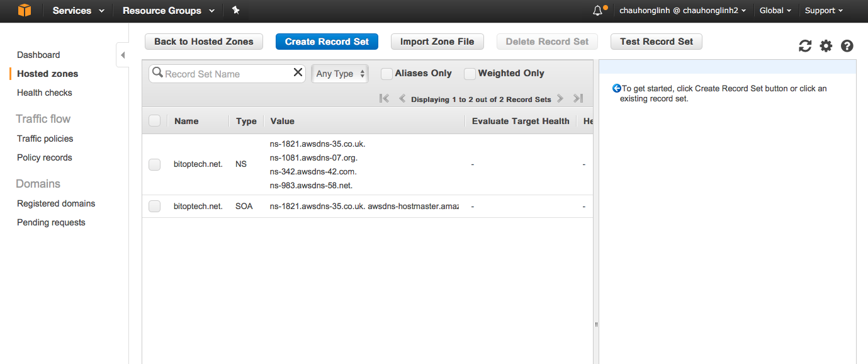This screenshot has width=868, height=364.
Task: Open settings via the gear icon
Action: [826, 46]
